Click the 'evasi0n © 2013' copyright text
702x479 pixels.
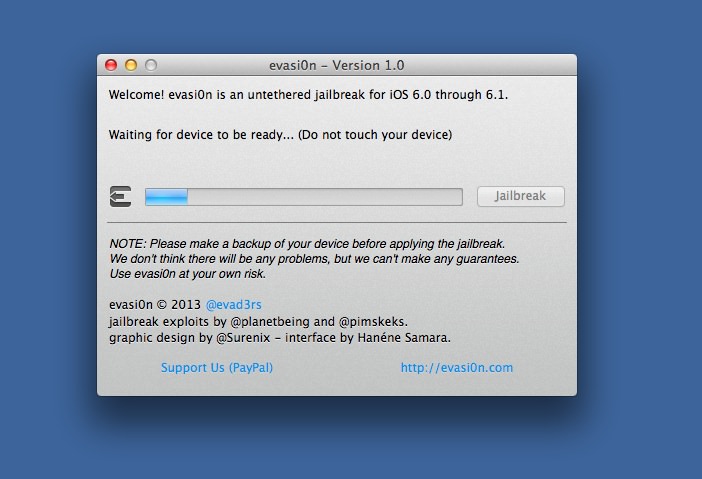(155, 305)
